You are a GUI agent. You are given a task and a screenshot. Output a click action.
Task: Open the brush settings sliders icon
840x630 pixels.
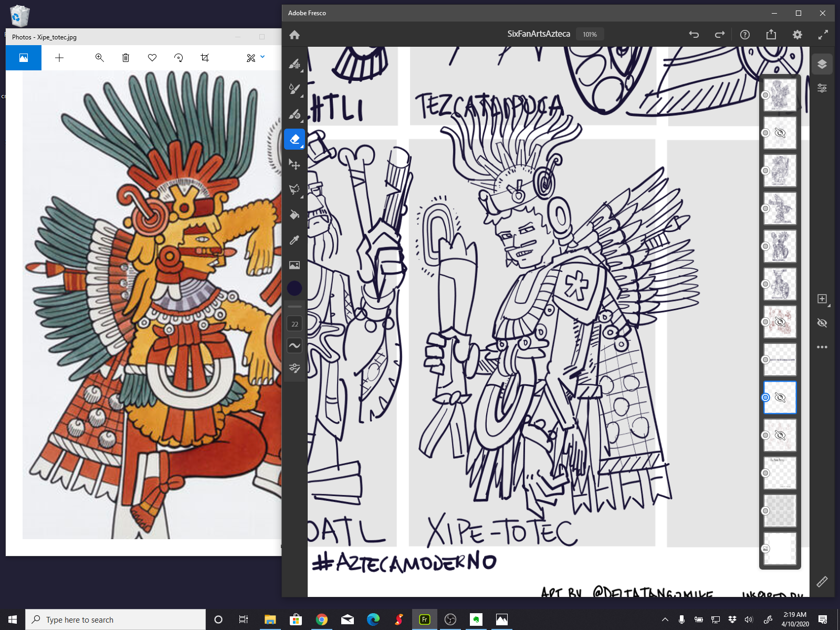point(295,368)
